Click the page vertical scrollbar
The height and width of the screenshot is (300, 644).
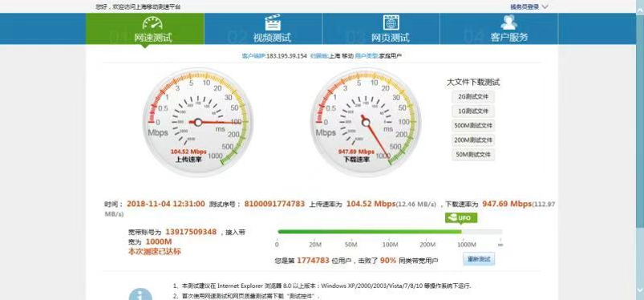(x=640, y=150)
